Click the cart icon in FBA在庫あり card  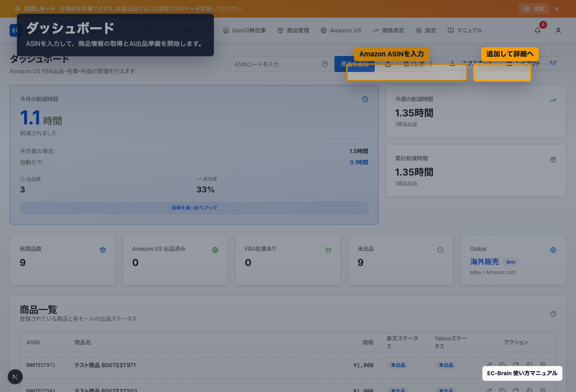[x=328, y=250]
